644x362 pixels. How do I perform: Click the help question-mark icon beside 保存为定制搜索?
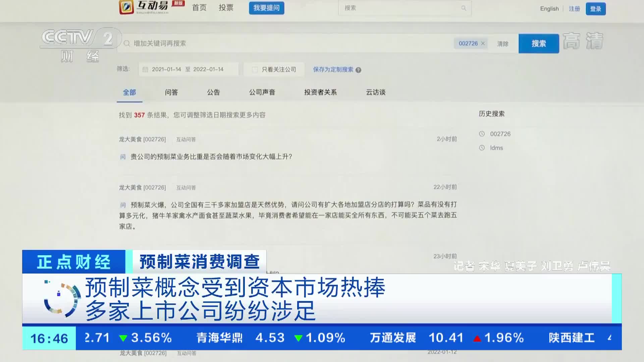coord(358,70)
